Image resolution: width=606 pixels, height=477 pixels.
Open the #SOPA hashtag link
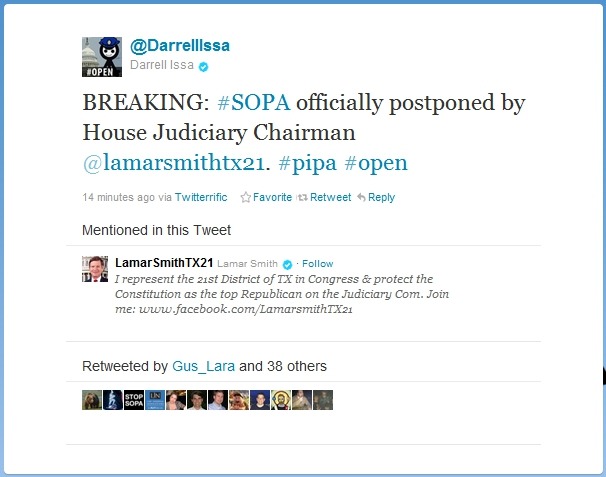[x=254, y=103]
